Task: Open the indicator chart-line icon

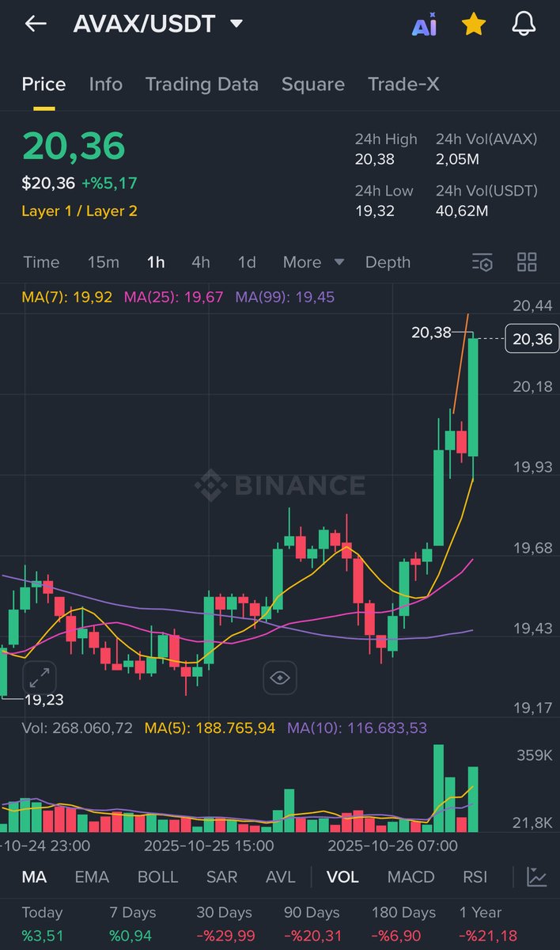Action: [x=537, y=876]
